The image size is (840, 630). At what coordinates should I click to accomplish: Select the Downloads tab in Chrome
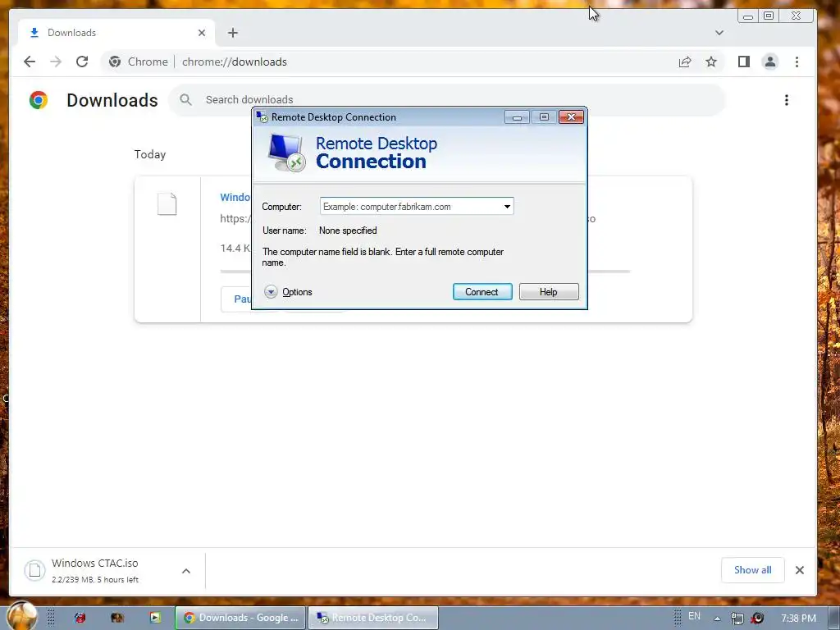pos(116,33)
